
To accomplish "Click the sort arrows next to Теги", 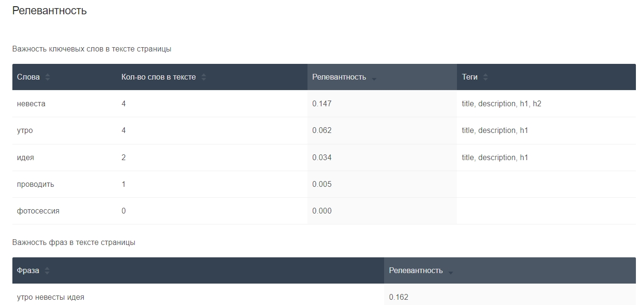I will [x=485, y=77].
